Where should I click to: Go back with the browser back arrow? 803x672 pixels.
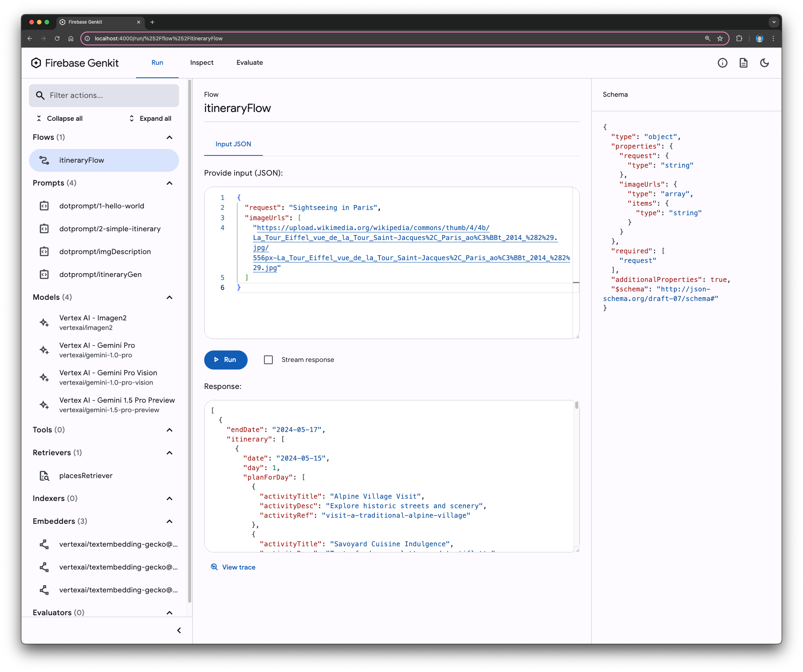30,38
